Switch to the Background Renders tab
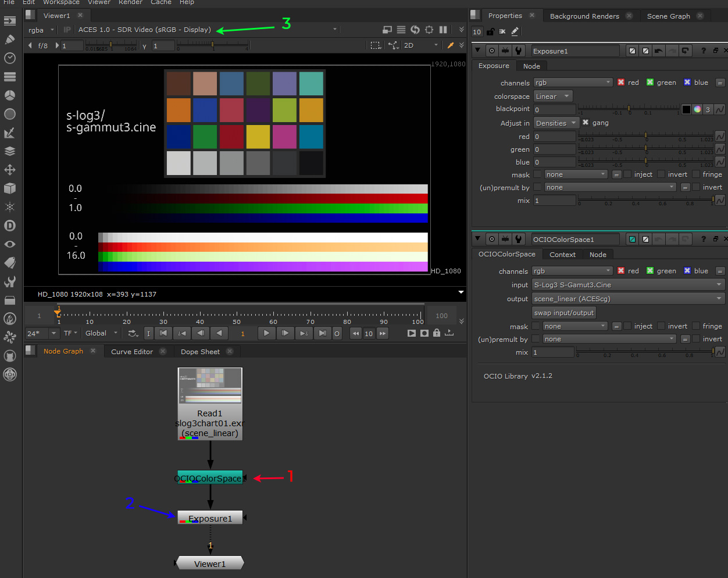728x578 pixels. click(x=584, y=16)
